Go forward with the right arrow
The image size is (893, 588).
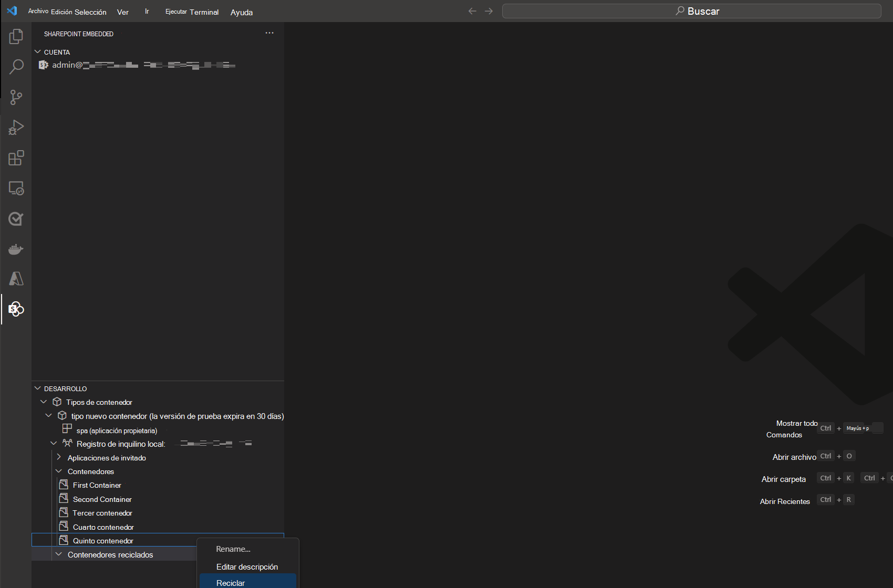click(489, 11)
